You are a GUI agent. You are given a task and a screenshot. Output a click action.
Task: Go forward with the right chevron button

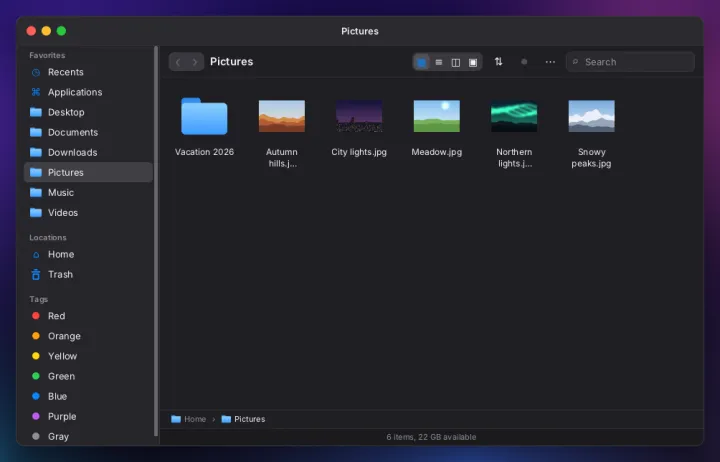pyautogui.click(x=195, y=62)
